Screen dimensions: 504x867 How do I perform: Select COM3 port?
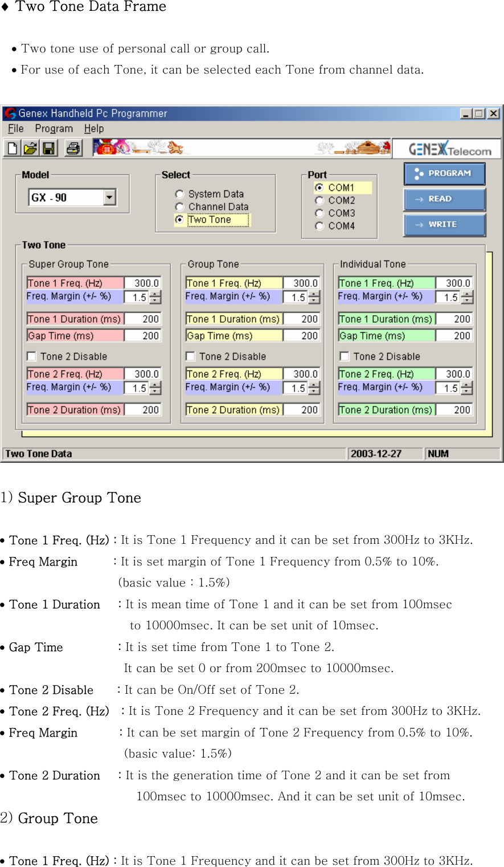click(319, 213)
